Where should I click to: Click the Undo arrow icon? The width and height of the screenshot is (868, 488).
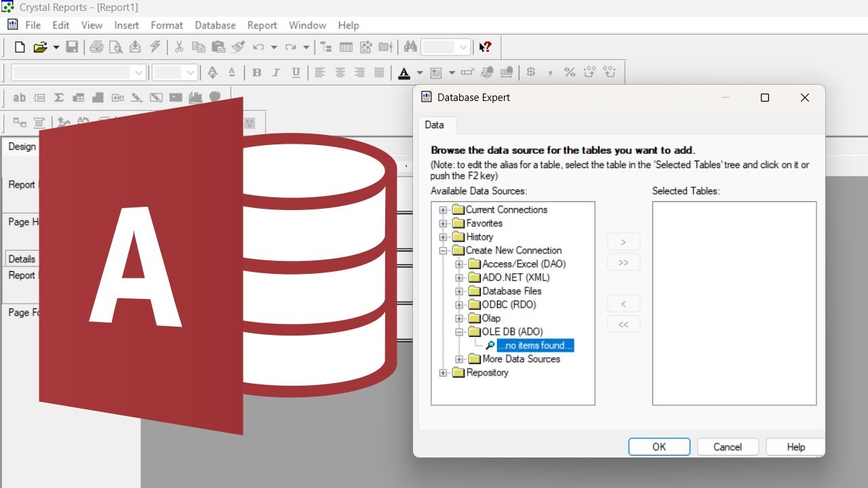click(258, 47)
